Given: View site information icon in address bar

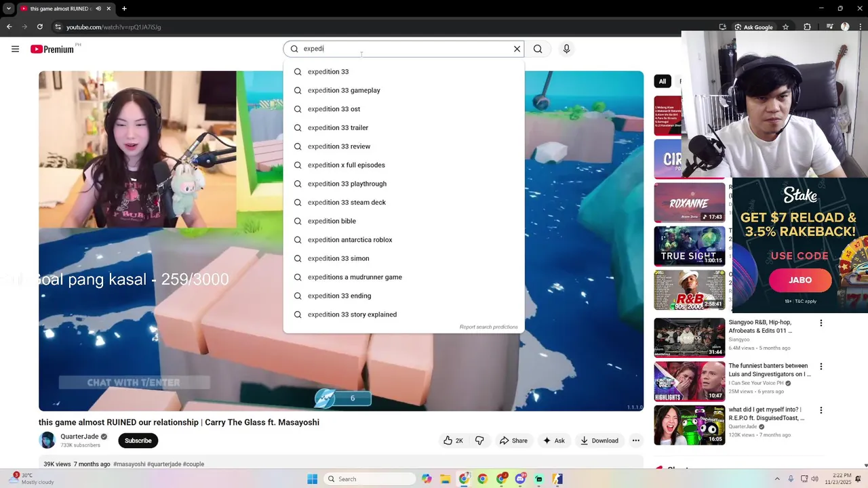Looking at the screenshot, I should pyautogui.click(x=58, y=27).
